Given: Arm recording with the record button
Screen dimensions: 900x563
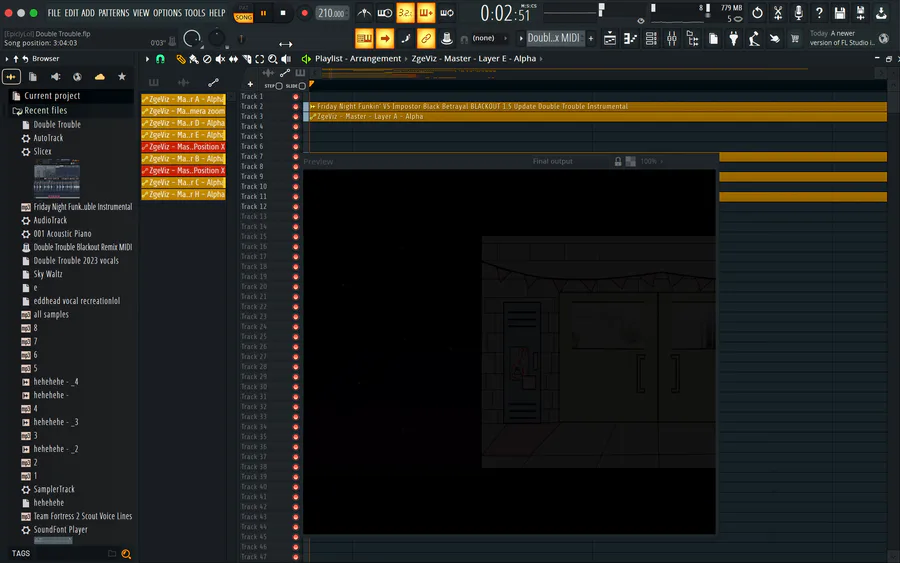Looking at the screenshot, I should [304, 13].
